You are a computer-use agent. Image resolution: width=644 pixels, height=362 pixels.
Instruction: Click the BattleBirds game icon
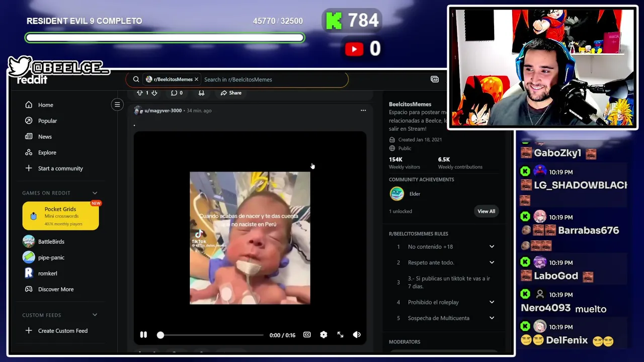pyautogui.click(x=29, y=241)
